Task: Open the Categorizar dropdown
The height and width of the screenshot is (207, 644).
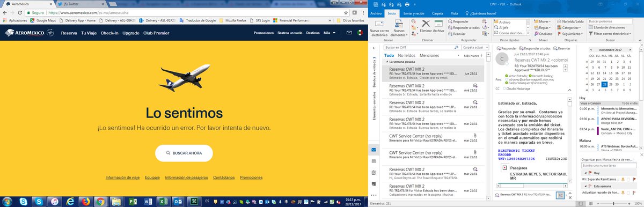Action: pos(569,27)
